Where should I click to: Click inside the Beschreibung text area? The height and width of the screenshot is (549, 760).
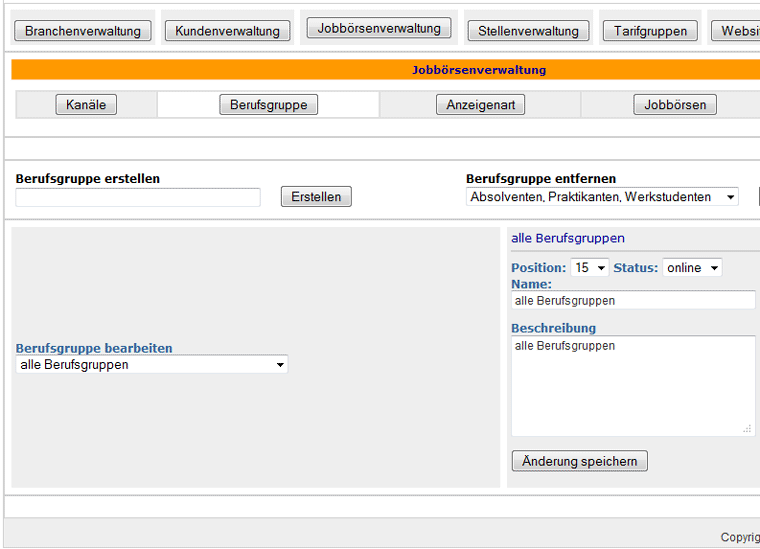[633, 385]
